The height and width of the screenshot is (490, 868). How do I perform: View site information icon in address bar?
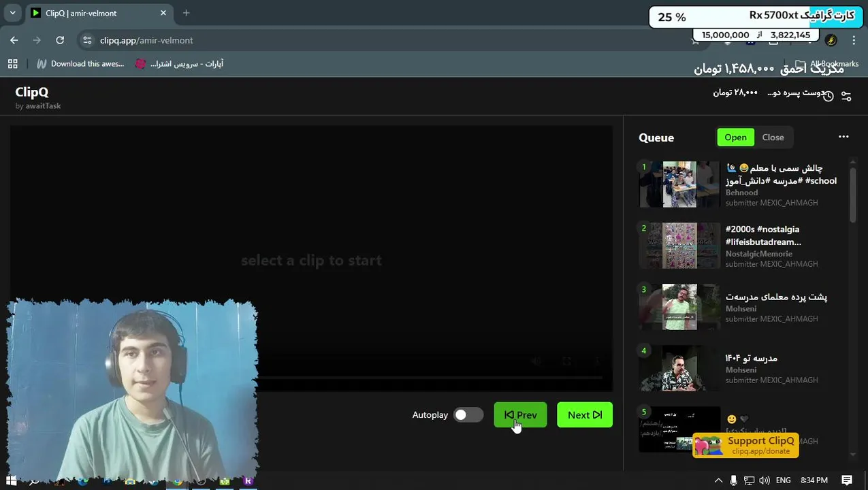point(87,40)
